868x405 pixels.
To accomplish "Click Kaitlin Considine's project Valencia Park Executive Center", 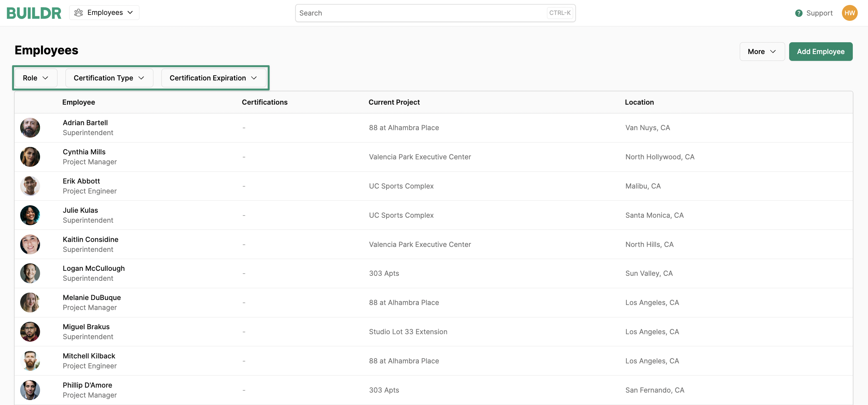I will (x=420, y=244).
